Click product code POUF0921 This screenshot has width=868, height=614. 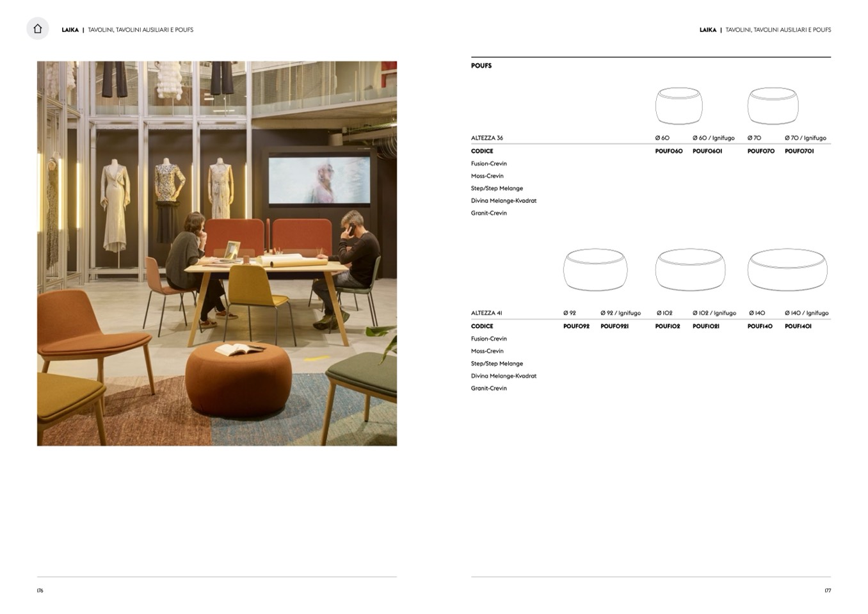tap(614, 327)
